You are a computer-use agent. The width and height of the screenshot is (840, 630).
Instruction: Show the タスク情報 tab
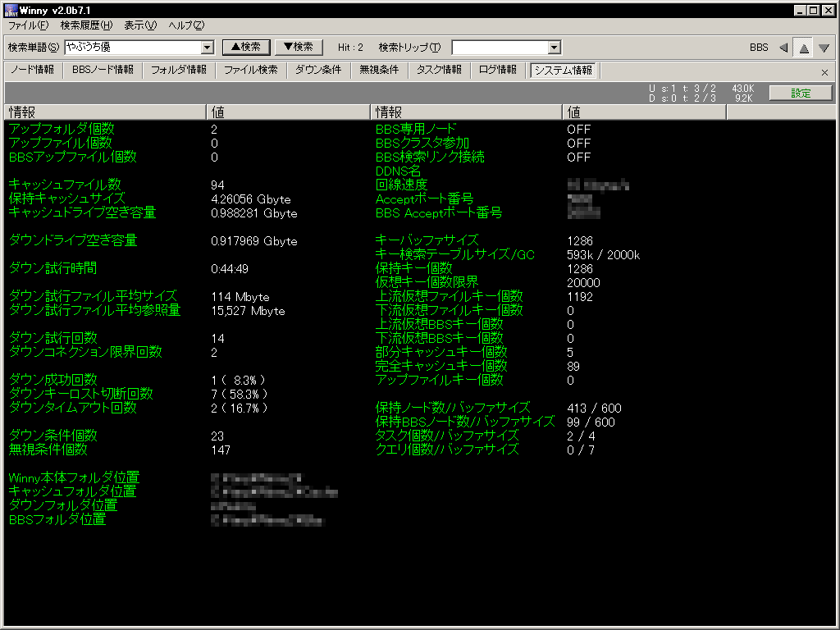[x=439, y=71]
